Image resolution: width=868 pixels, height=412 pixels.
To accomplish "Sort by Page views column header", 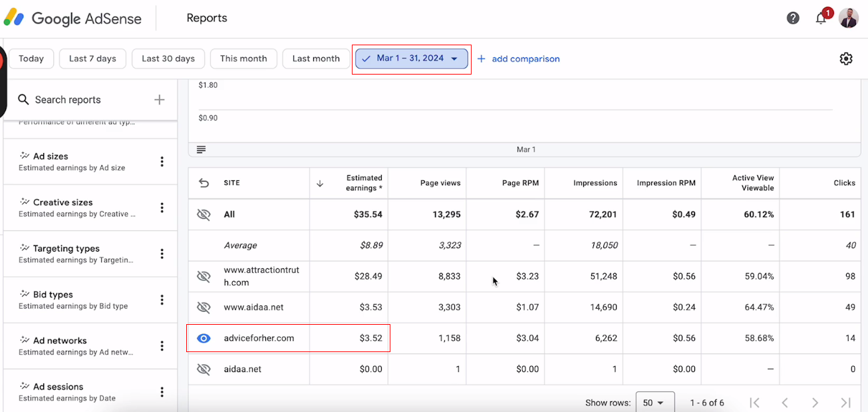I will 440,183.
